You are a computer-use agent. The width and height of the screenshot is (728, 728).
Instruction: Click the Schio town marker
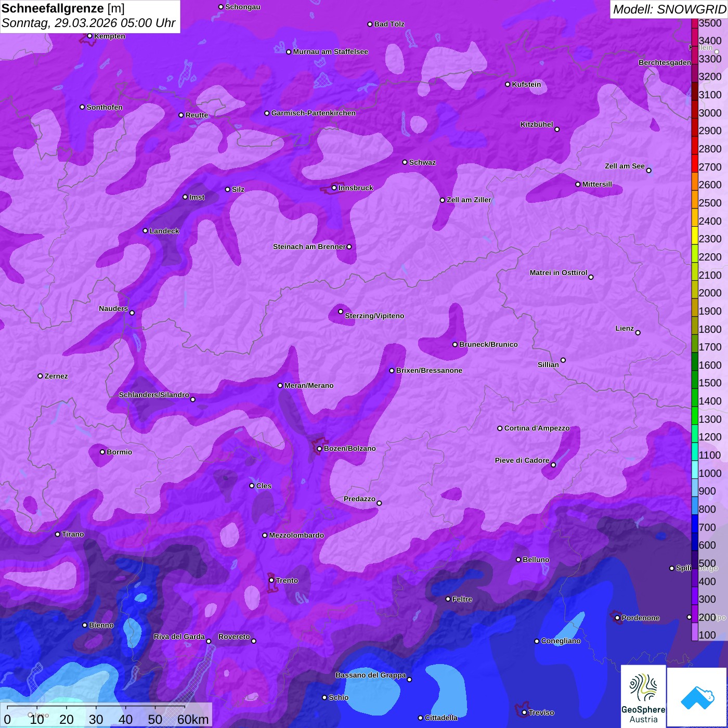(x=324, y=697)
